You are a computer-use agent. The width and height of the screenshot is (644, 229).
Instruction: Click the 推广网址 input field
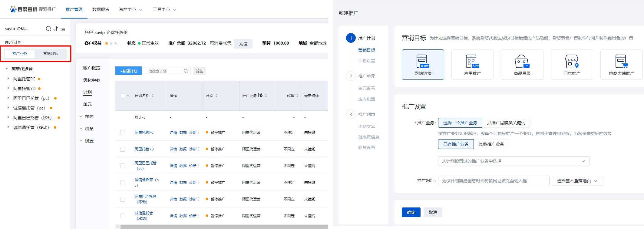(x=494, y=181)
